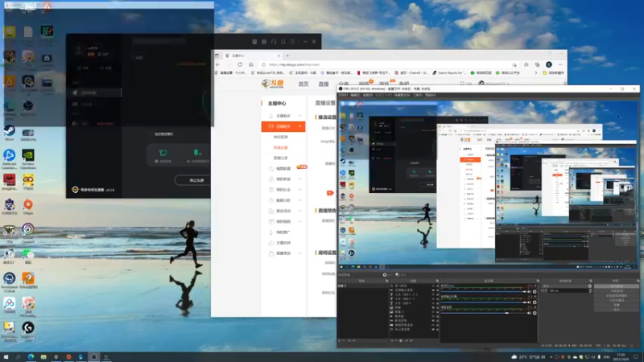Viewport: 644px width, 362px height.
Task: Open the browser three-dot menu
Action: (560, 64)
